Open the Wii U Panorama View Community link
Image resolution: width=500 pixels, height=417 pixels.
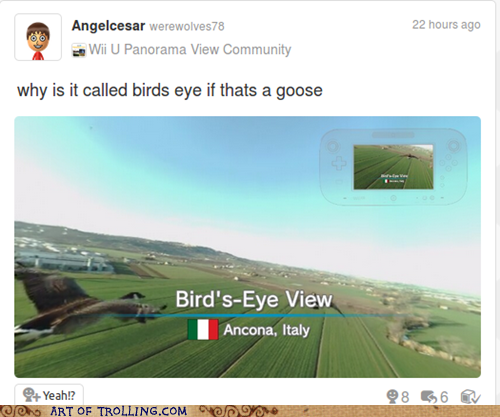tap(190, 49)
